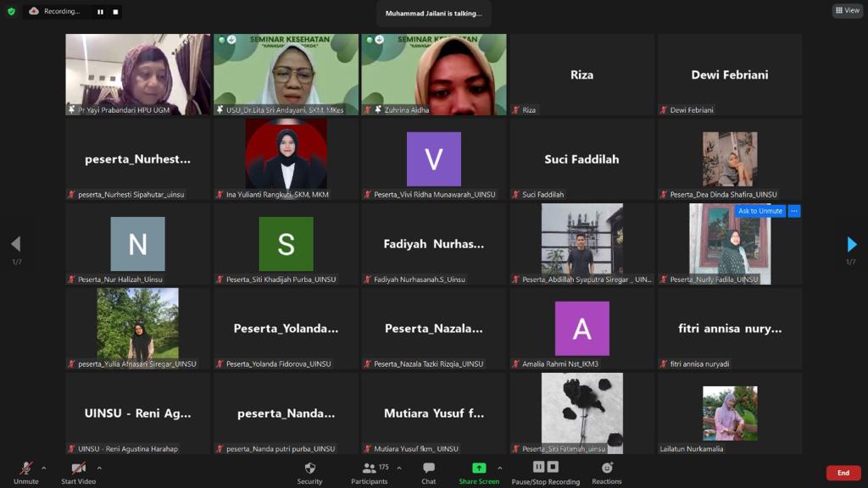
Task: Select Zuhrina Aidha video tile
Action: [434, 75]
